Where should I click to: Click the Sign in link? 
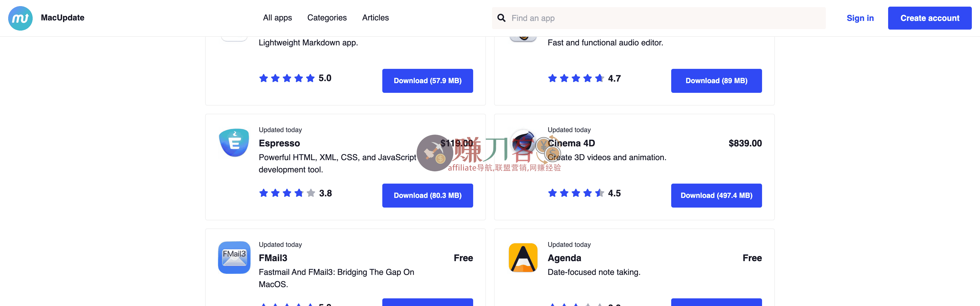pyautogui.click(x=860, y=18)
